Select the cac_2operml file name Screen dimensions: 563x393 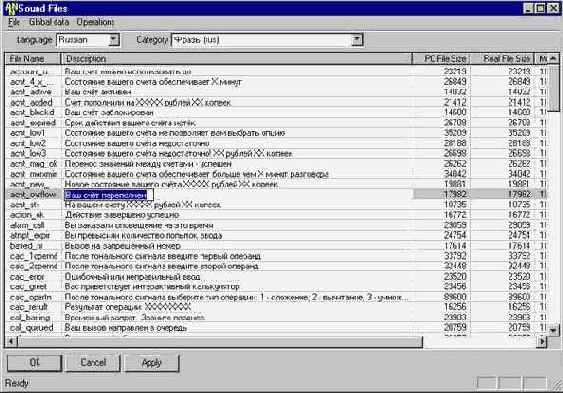tap(33, 266)
